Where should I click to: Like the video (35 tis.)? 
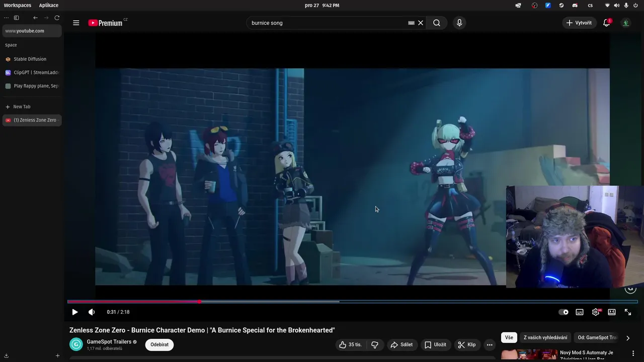pyautogui.click(x=350, y=344)
